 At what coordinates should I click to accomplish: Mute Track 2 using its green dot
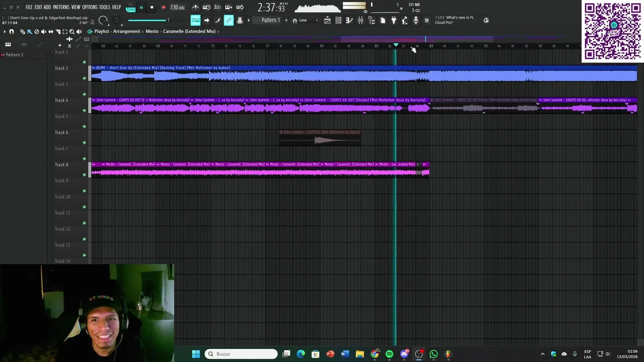tap(84, 78)
